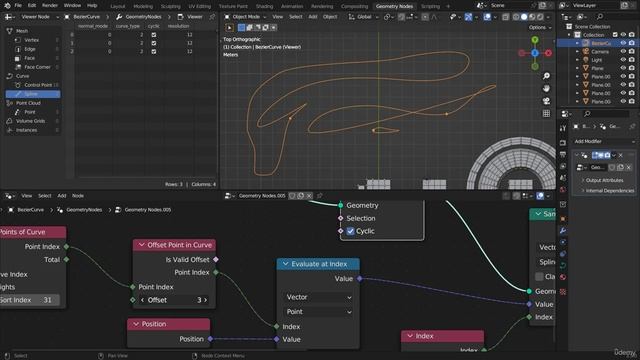Click the Add Modifier button
640x360 pixels.
point(604,141)
